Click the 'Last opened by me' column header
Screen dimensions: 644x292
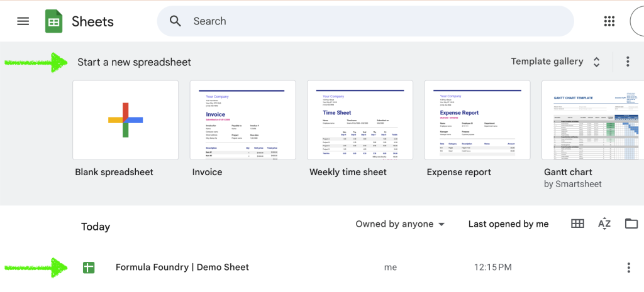[x=508, y=224]
